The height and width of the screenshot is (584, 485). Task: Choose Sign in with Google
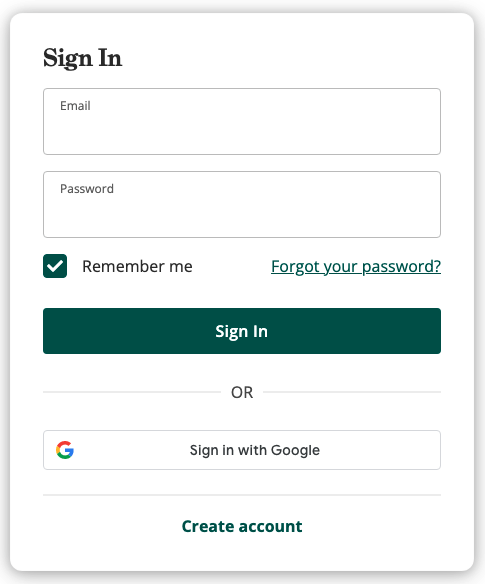(x=242, y=450)
